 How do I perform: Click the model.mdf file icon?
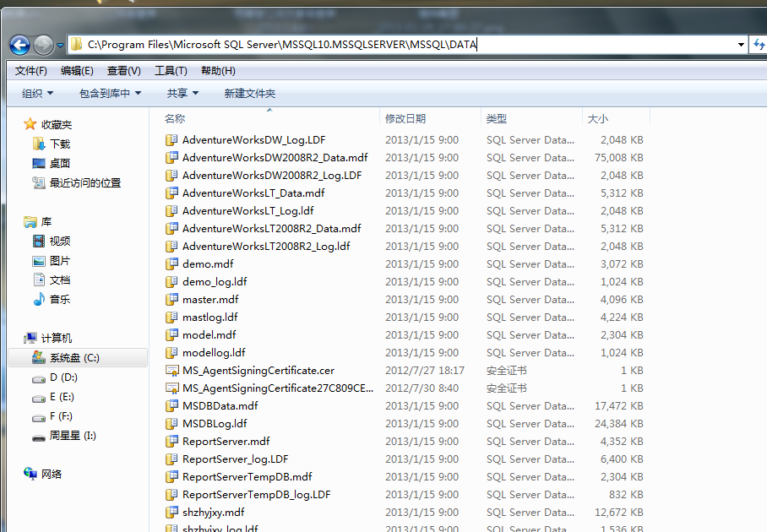tap(171, 335)
